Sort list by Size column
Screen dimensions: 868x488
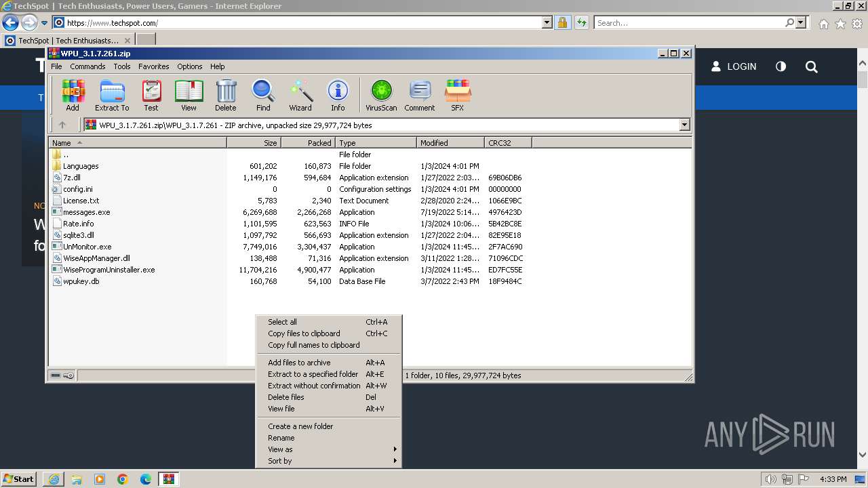(x=254, y=143)
